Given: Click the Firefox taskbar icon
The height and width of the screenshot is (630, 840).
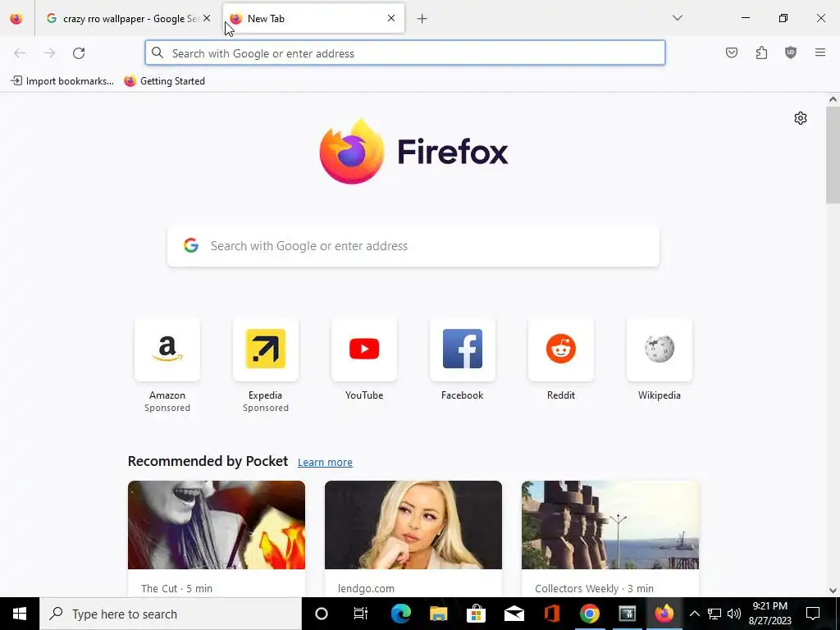Looking at the screenshot, I should 664,614.
